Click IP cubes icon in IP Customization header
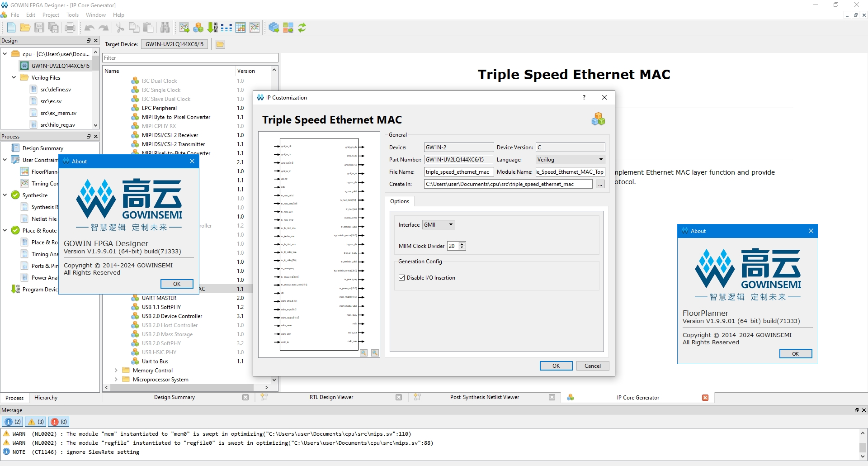Screen dimensions: 868x466 tap(598, 119)
